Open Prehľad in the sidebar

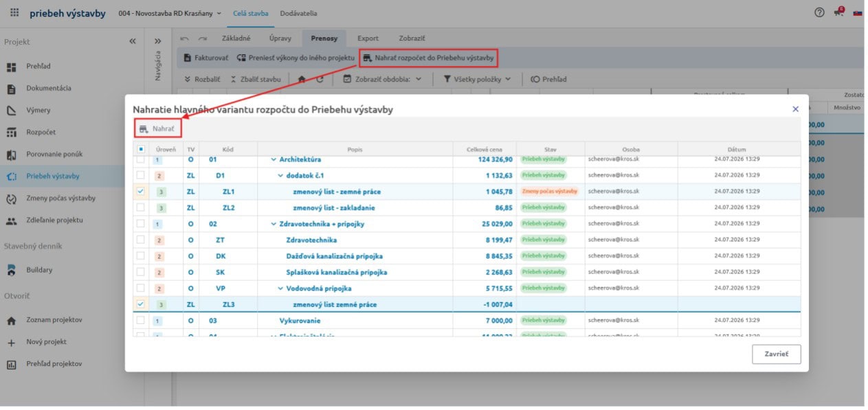point(38,66)
